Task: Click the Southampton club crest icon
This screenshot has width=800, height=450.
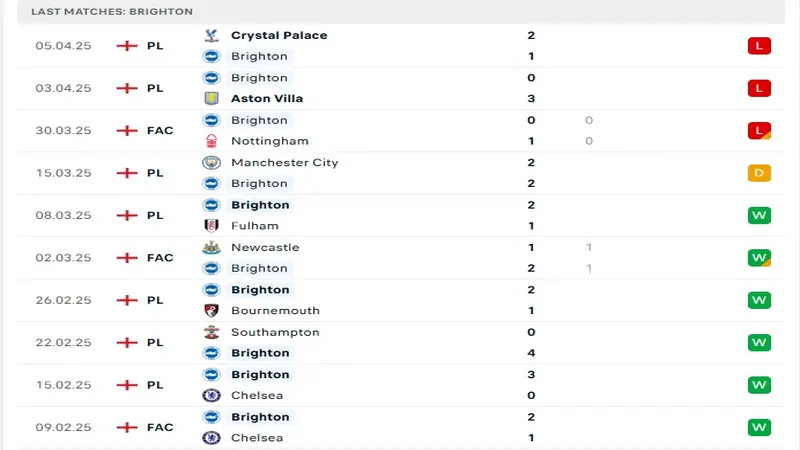Action: (x=211, y=332)
